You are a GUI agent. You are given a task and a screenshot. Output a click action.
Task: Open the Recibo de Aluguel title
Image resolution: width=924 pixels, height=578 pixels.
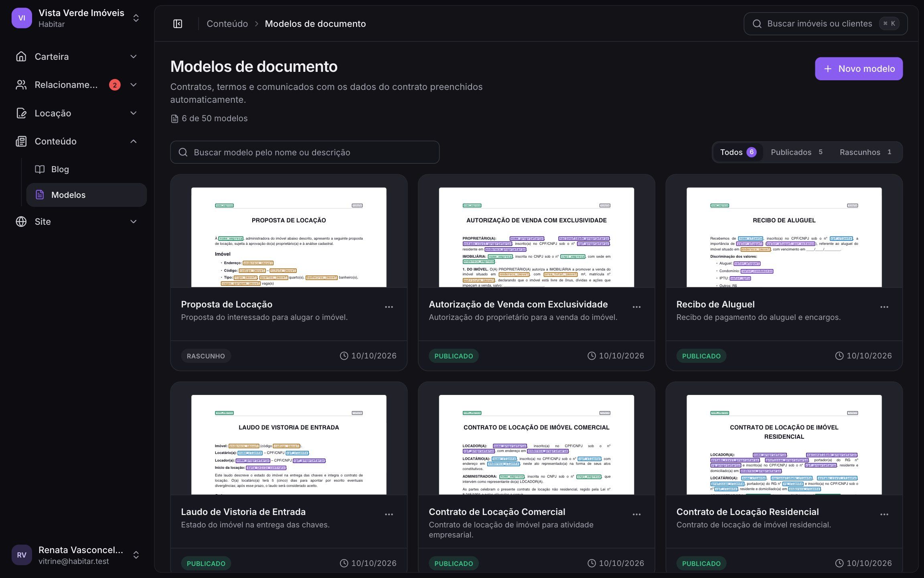[x=715, y=304]
